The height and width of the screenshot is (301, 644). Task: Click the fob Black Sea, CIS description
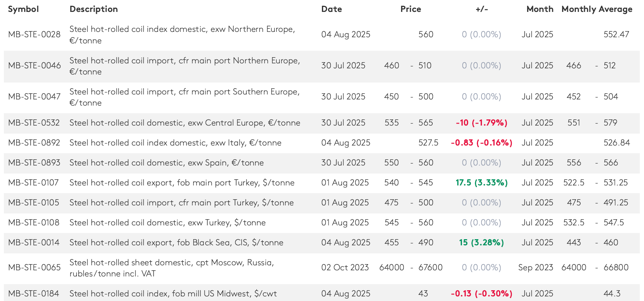(x=176, y=243)
